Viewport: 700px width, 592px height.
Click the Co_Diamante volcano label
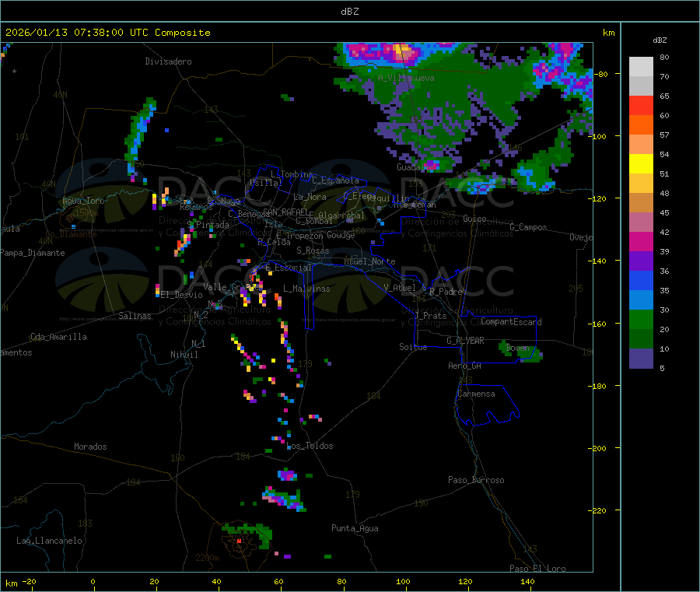(x=71, y=234)
